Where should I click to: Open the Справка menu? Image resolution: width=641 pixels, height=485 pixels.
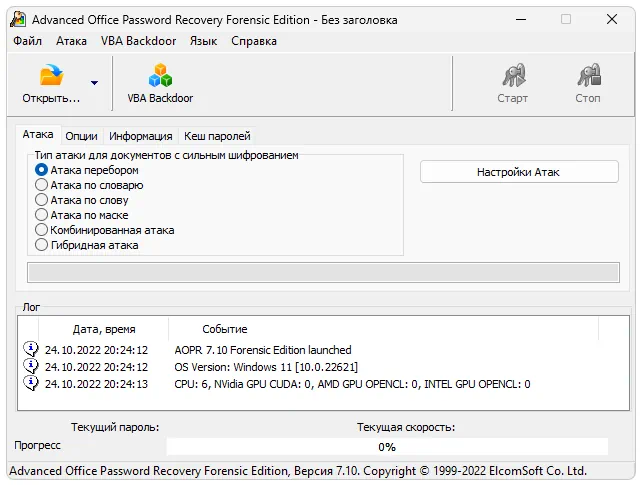254,41
